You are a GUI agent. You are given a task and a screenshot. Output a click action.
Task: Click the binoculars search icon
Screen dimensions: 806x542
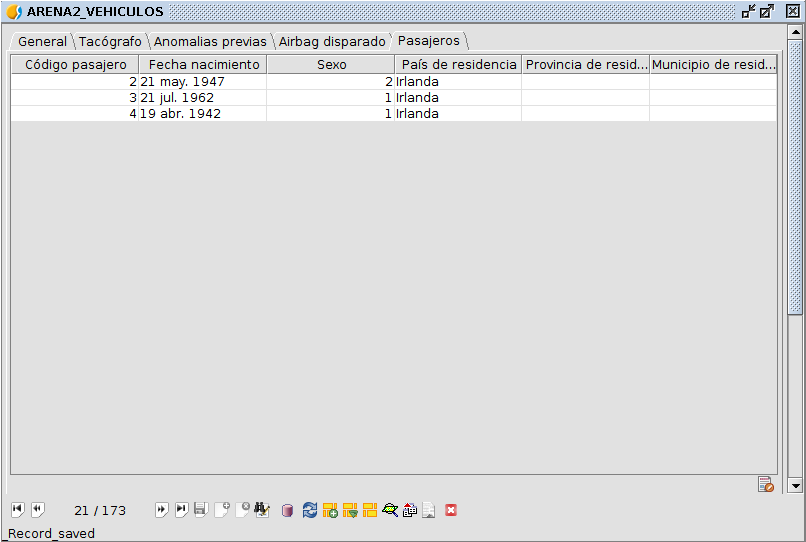tap(262, 510)
